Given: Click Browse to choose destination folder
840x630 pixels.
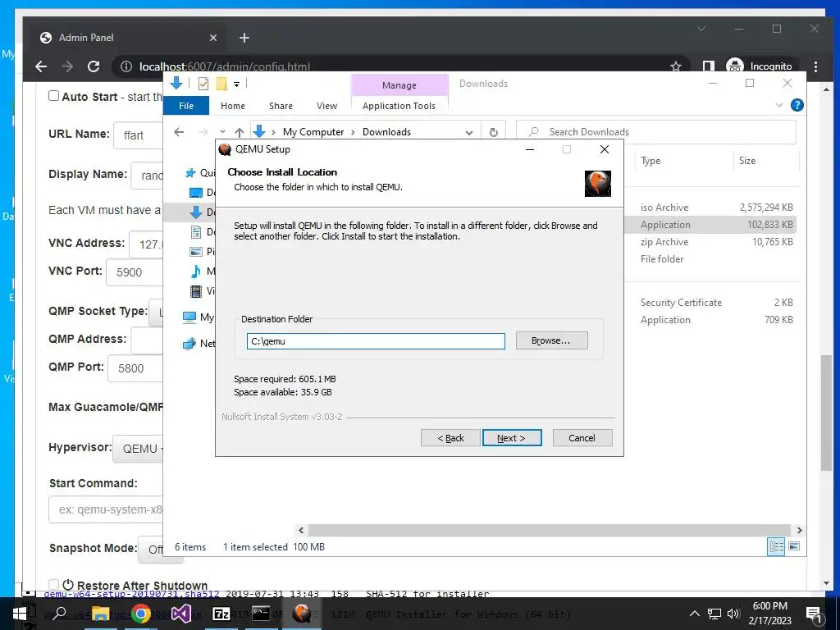Looking at the screenshot, I should pyautogui.click(x=551, y=340).
